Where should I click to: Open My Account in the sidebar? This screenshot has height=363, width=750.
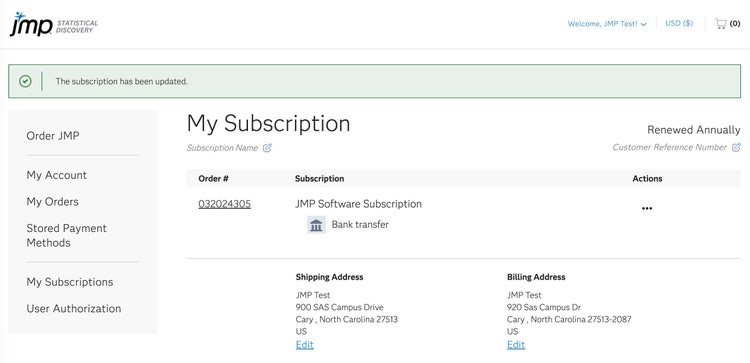pos(56,175)
